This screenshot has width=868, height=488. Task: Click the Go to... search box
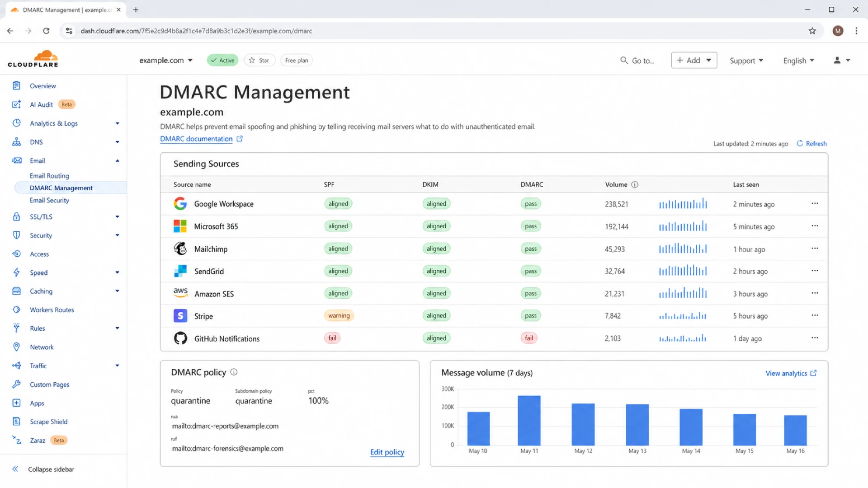coord(637,61)
